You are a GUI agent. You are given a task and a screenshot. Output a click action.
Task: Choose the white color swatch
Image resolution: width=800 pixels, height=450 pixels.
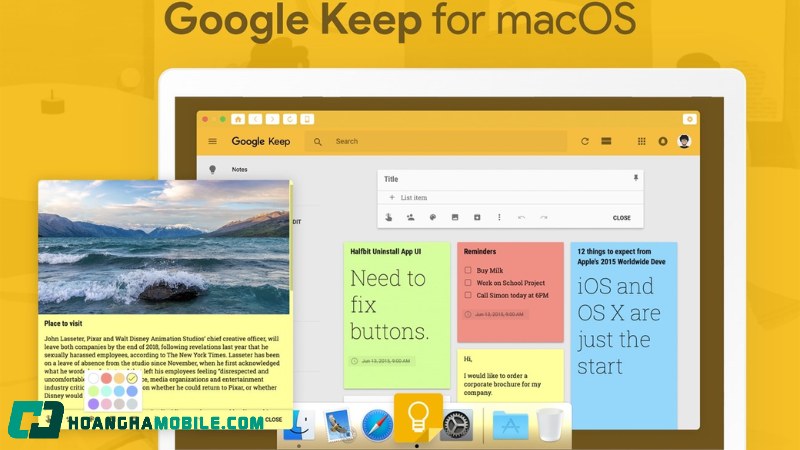click(93, 378)
